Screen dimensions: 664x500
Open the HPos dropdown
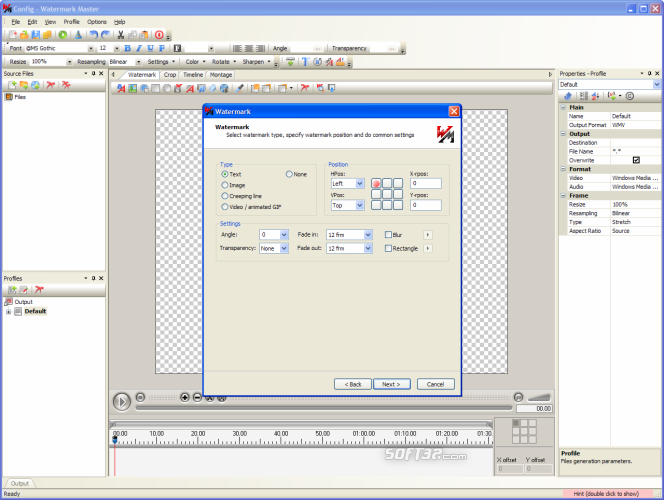[x=360, y=183]
